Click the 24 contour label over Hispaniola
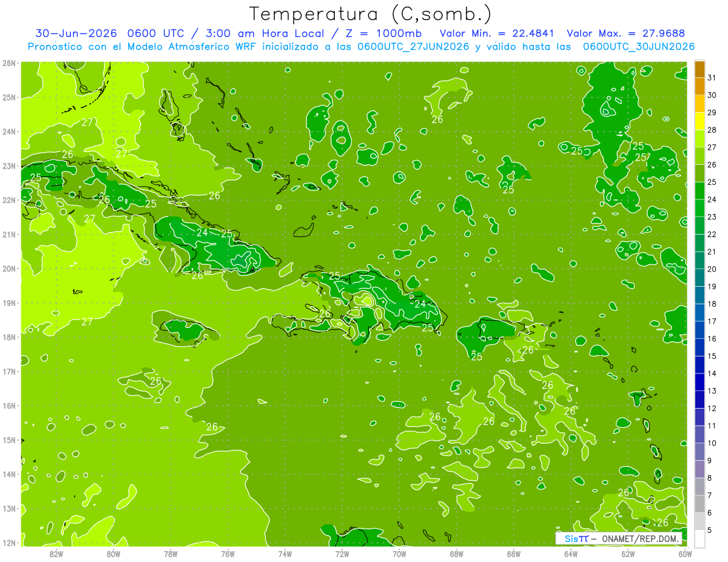Image resolution: width=728 pixels, height=562 pixels. [x=420, y=304]
